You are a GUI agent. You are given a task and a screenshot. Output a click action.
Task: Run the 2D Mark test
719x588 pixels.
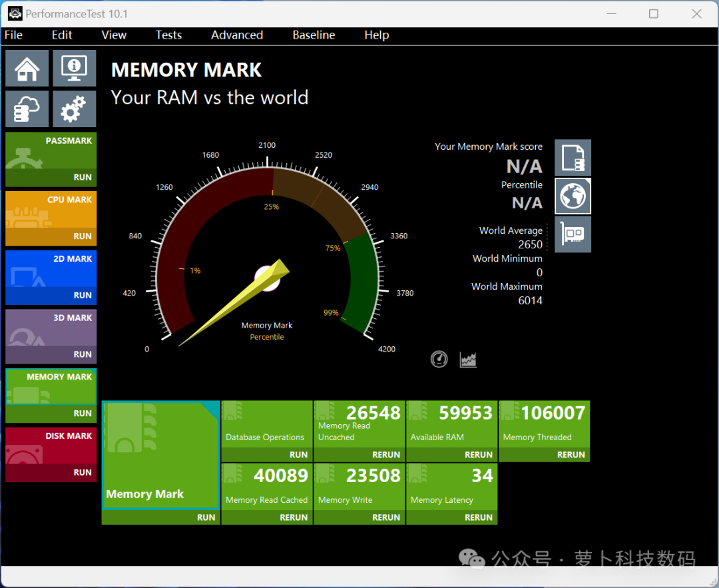pos(51,296)
